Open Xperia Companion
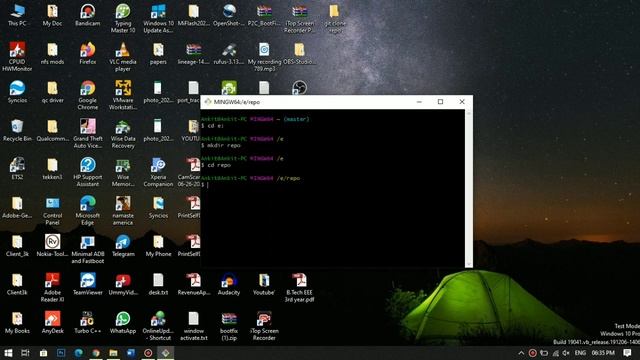 tap(158, 172)
